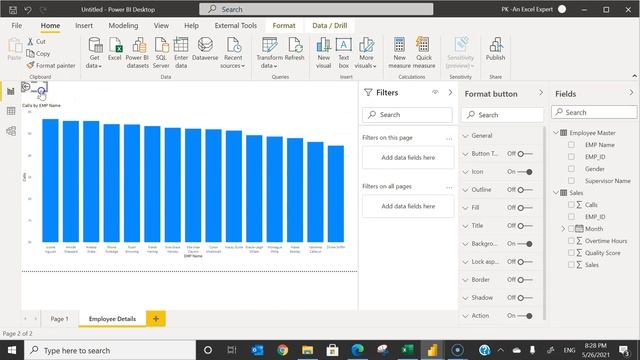Open Chrome from the taskbar
The height and width of the screenshot is (360, 640).
(x=282, y=350)
